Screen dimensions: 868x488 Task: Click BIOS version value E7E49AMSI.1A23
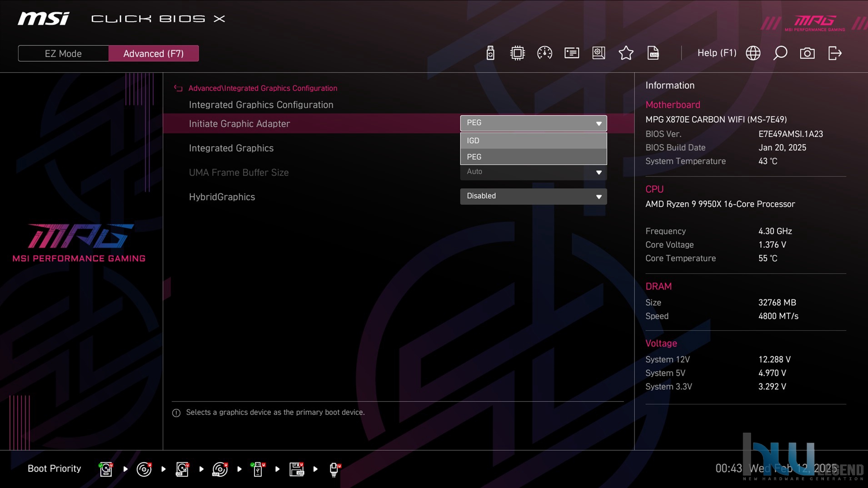coord(791,134)
